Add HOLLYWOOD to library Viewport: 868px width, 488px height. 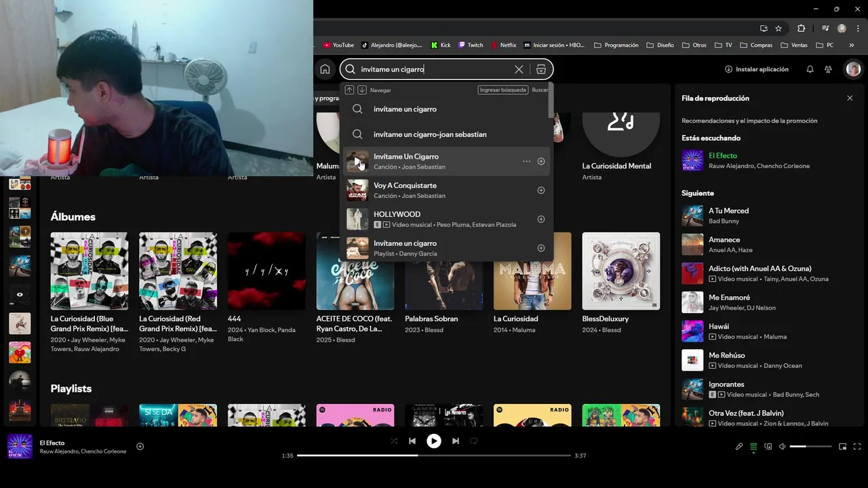pyautogui.click(x=541, y=219)
